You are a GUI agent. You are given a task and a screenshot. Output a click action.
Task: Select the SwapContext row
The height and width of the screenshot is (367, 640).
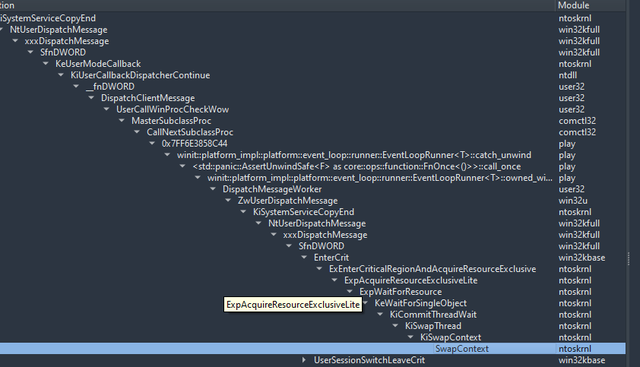[x=313, y=349]
